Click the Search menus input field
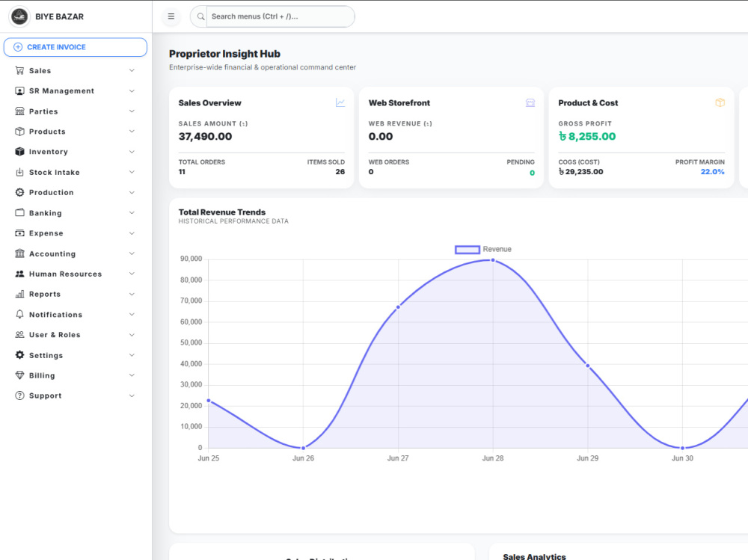 (x=280, y=16)
